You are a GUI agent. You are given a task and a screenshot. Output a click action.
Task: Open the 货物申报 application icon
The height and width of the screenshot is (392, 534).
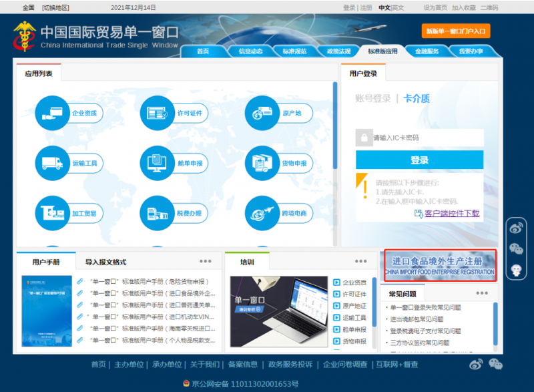coord(262,163)
